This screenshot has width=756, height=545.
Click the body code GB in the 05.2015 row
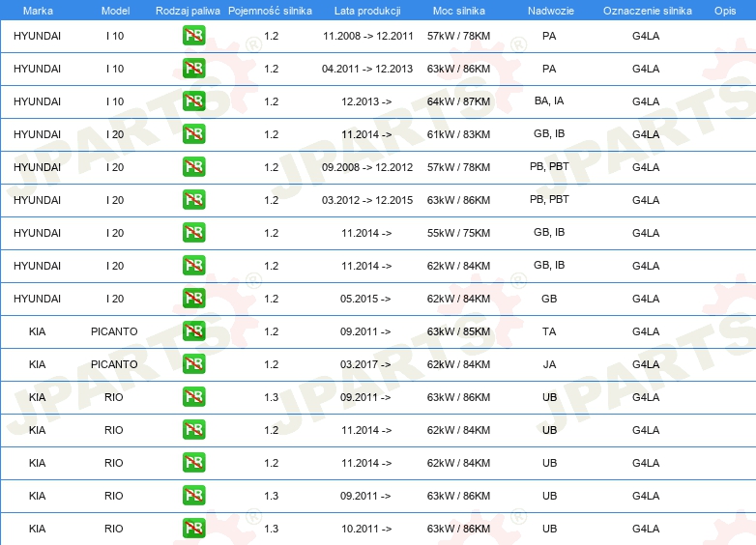click(549, 299)
